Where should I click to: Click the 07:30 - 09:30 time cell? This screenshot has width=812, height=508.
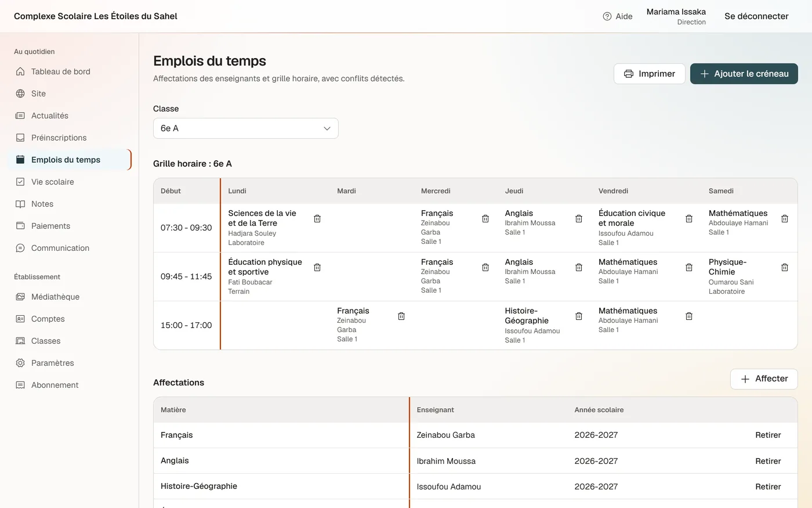pos(186,228)
